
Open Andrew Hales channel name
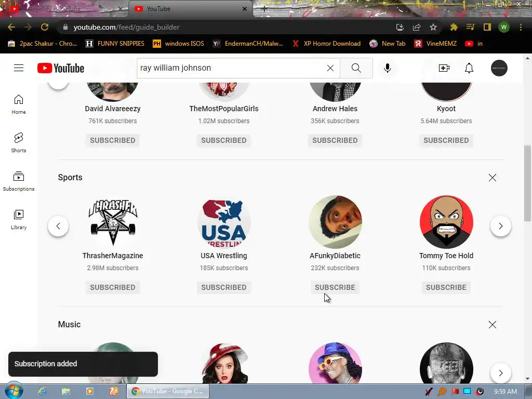(335, 109)
